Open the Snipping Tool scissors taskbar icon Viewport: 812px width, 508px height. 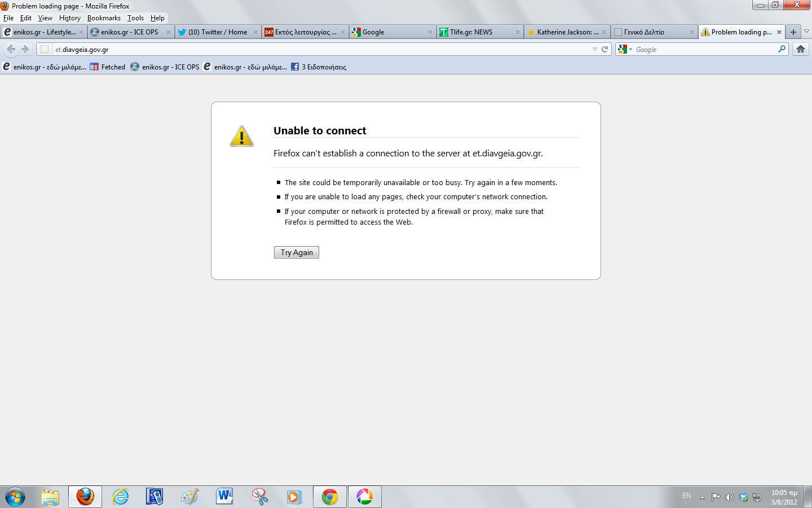point(259,497)
